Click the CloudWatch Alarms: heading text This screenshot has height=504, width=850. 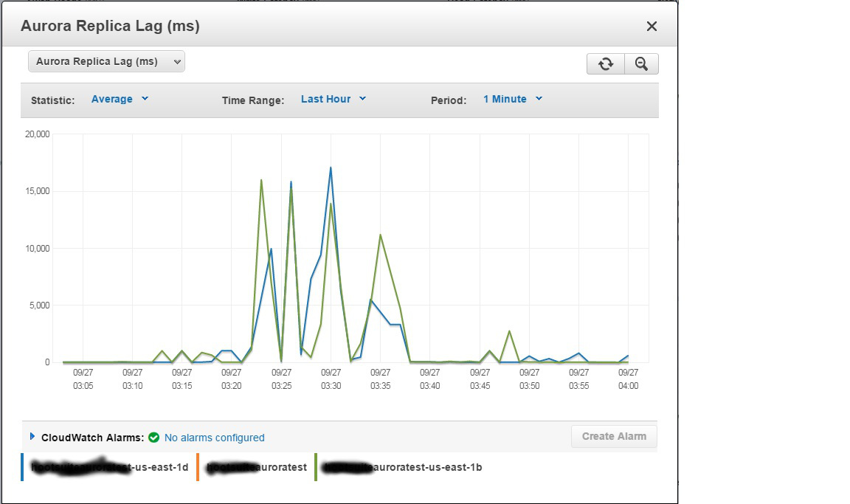pyautogui.click(x=93, y=438)
